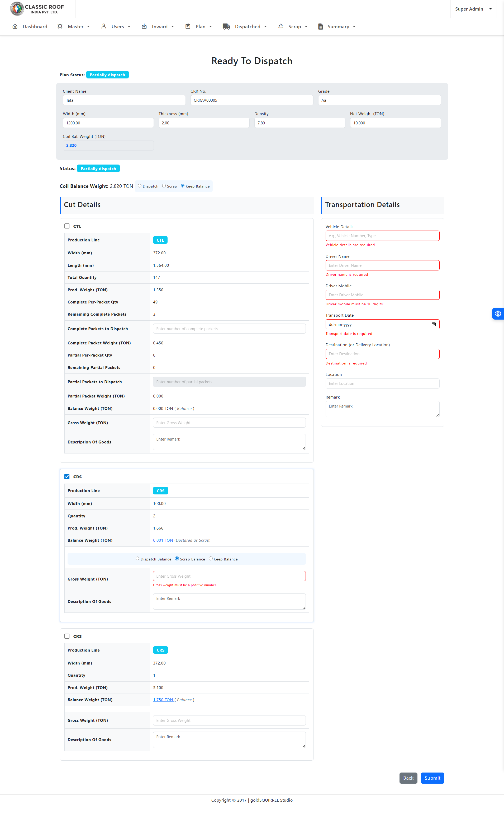Click the Inward download icon

(144, 26)
